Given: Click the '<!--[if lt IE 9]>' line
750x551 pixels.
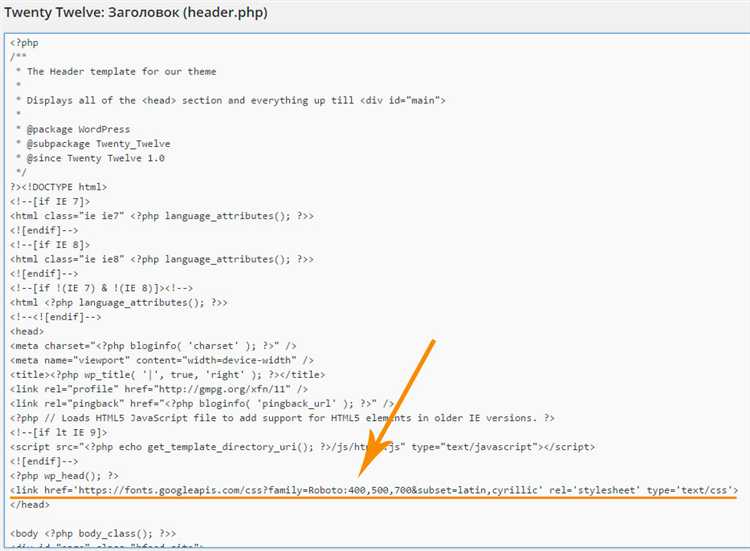Looking at the screenshot, I should coord(58,432).
